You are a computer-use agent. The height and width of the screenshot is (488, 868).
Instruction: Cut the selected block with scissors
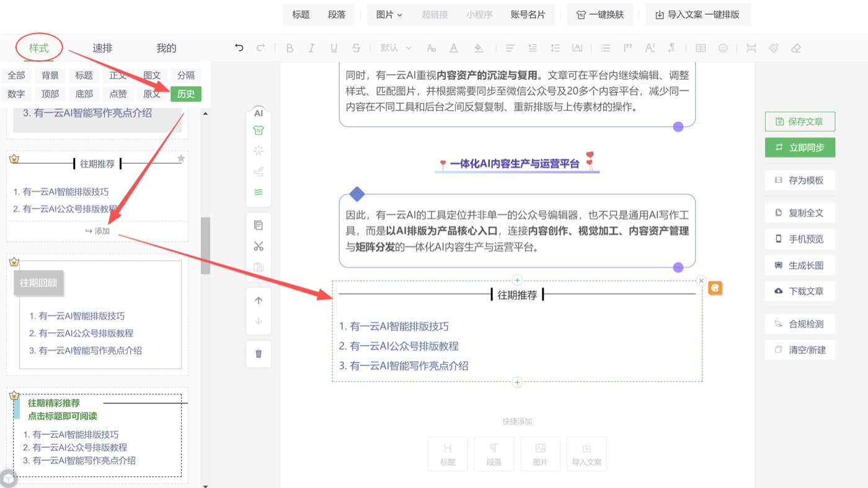[x=259, y=246]
